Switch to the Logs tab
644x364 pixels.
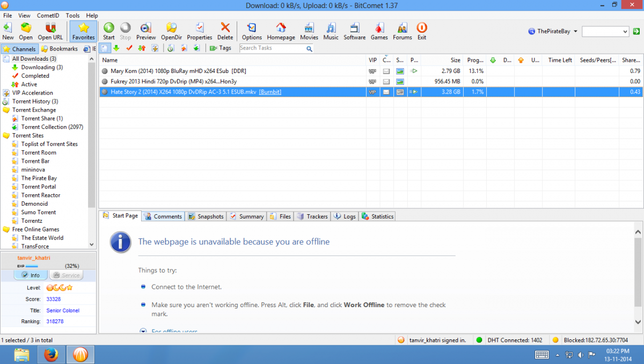click(x=345, y=216)
